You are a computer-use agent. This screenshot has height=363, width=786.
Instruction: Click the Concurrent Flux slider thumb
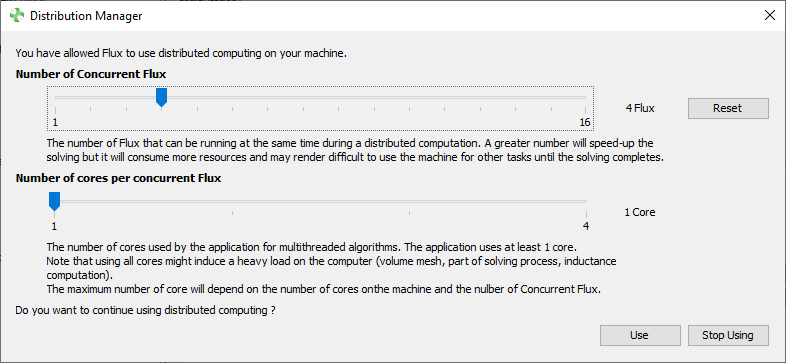point(161,97)
